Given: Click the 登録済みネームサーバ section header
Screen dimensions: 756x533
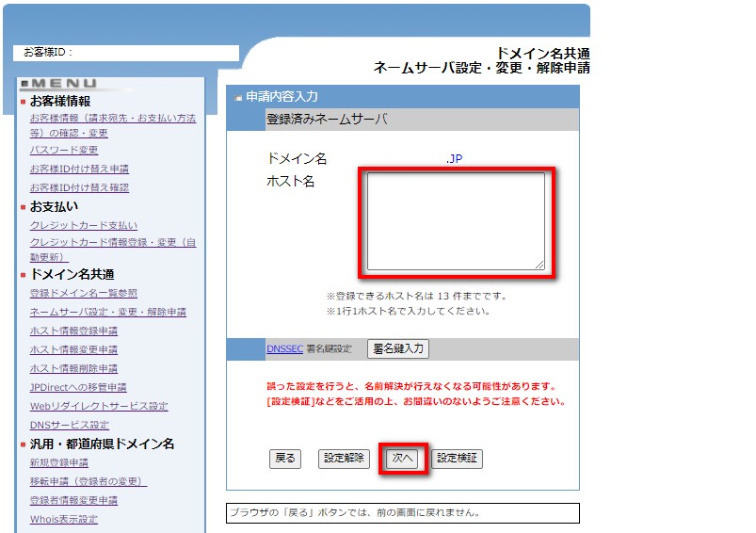Looking at the screenshot, I should pyautogui.click(x=327, y=120).
